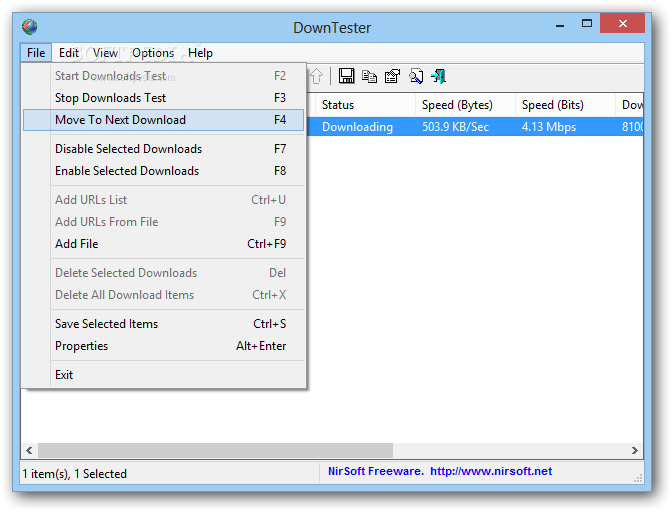Minimize the DownTester window
The image size is (672, 512).
[560, 26]
